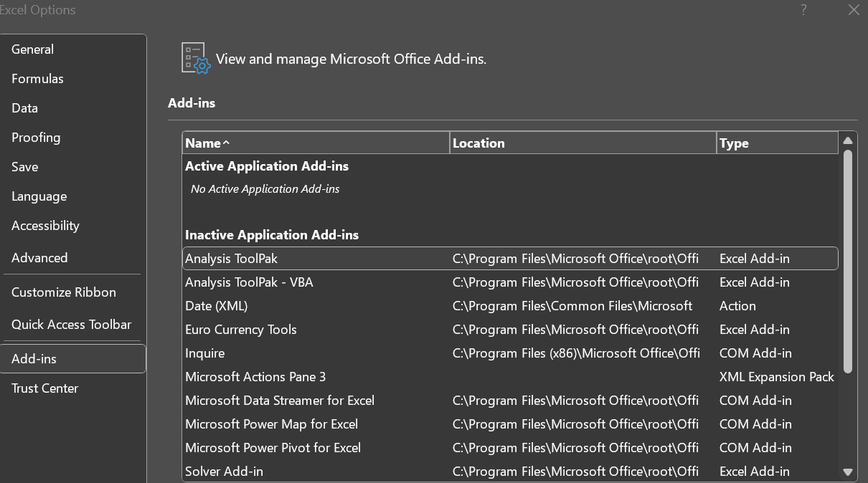The height and width of the screenshot is (483, 868).
Task: Click Inquire's Program Files (x86) location
Action: click(x=576, y=353)
